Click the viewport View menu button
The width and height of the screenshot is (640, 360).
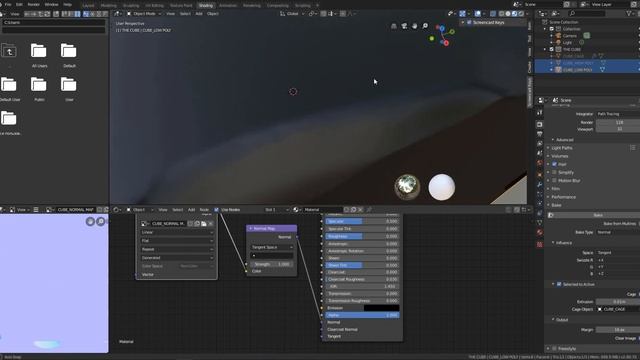(x=170, y=13)
